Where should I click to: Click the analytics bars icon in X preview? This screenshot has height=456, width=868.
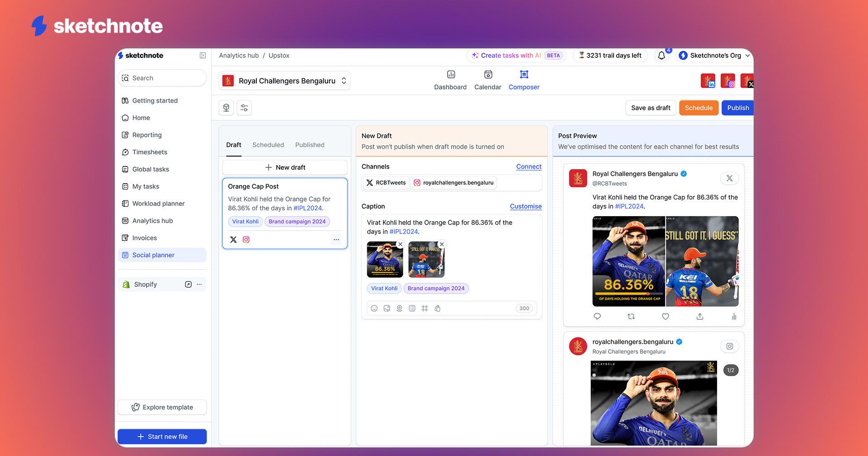pyautogui.click(x=734, y=317)
